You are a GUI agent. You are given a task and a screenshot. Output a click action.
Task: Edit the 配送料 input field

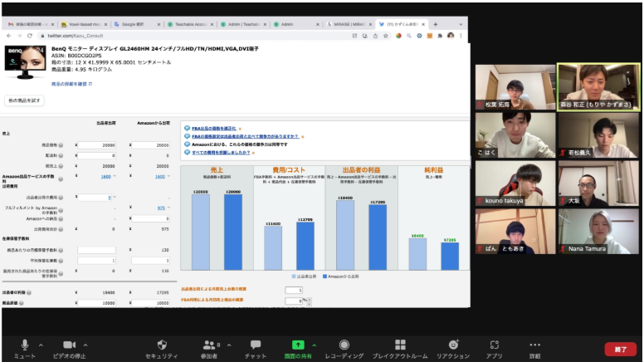click(96, 156)
